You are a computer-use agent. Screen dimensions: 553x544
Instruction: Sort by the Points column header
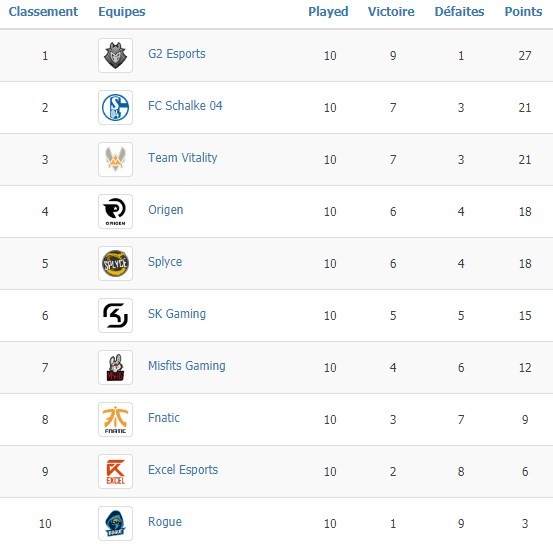[523, 12]
